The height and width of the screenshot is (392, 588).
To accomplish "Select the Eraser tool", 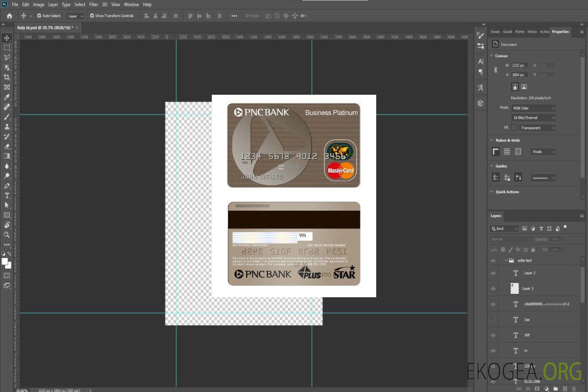I will click(7, 146).
